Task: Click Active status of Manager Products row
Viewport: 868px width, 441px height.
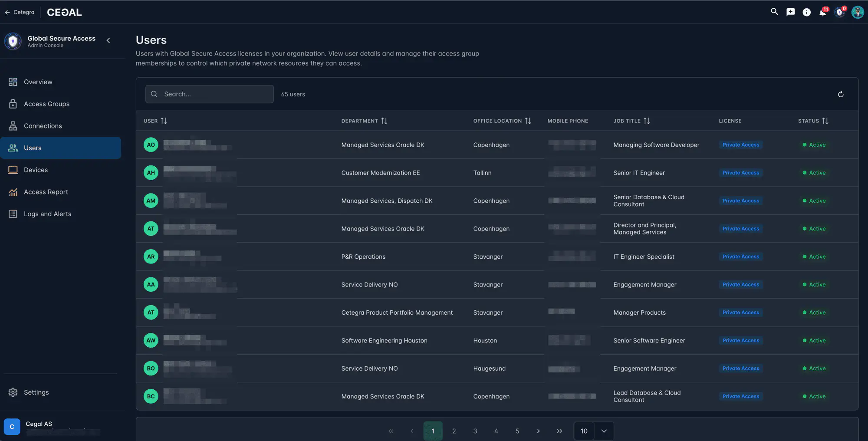Action: 814,313
